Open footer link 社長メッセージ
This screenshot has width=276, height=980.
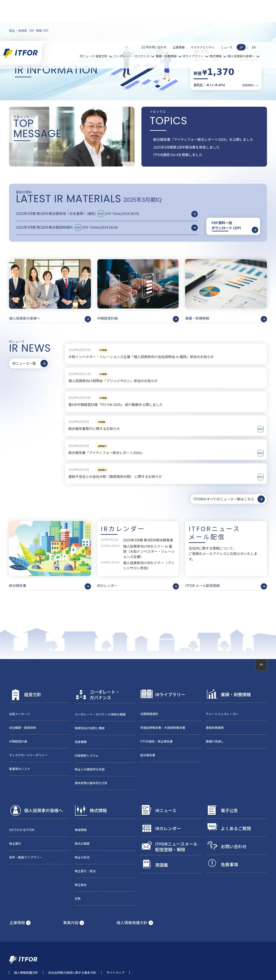(x=19, y=714)
